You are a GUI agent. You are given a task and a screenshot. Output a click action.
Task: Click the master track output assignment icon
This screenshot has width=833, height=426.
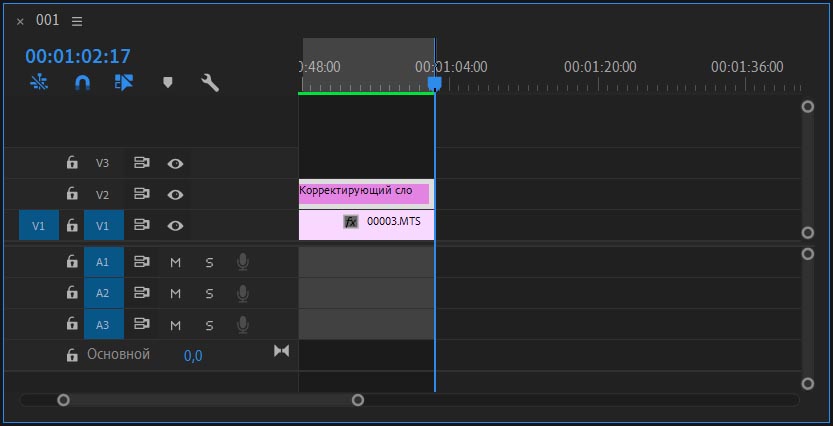[282, 351]
